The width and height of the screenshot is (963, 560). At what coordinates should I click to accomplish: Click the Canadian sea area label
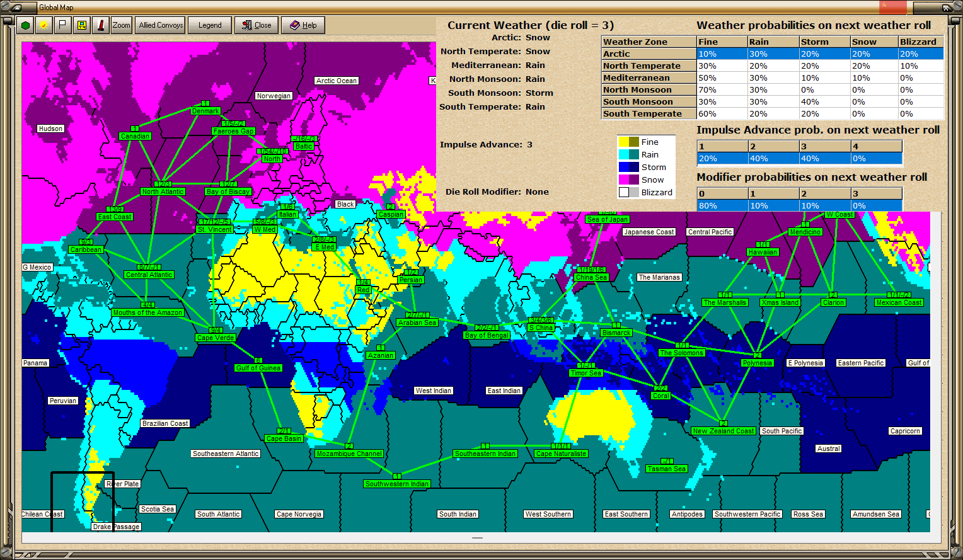click(135, 136)
